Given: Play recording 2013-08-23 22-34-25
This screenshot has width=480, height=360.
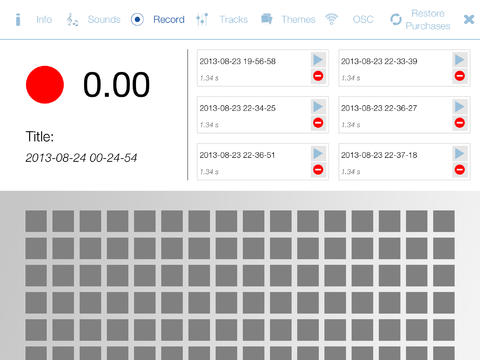Looking at the screenshot, I should (x=318, y=107).
